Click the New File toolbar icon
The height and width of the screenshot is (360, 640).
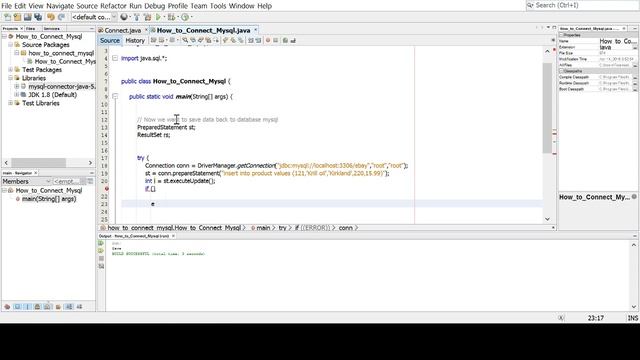click(x=7, y=17)
